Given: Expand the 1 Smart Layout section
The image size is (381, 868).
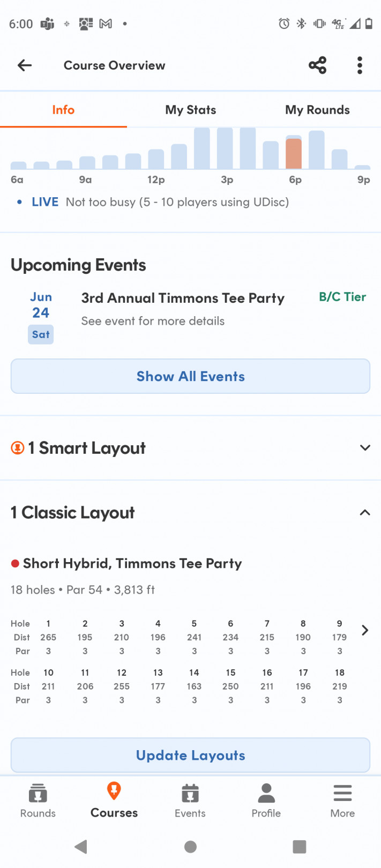Looking at the screenshot, I should pyautogui.click(x=365, y=448).
